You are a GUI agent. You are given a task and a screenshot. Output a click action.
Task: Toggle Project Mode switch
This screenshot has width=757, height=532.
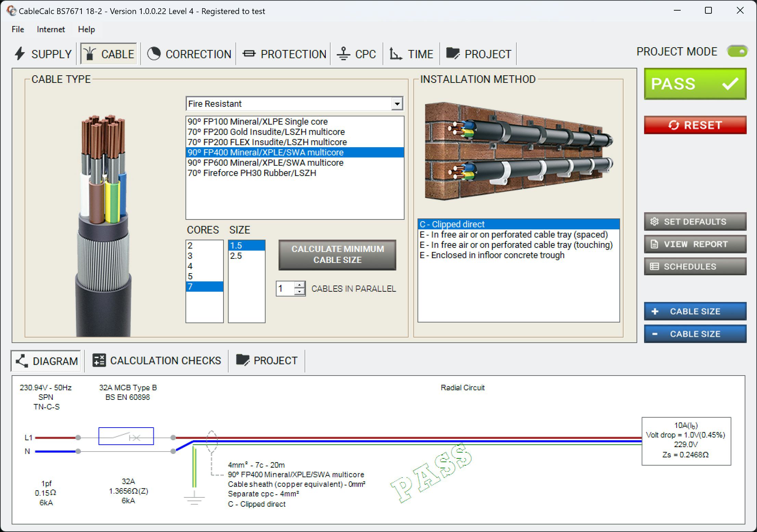click(x=737, y=51)
